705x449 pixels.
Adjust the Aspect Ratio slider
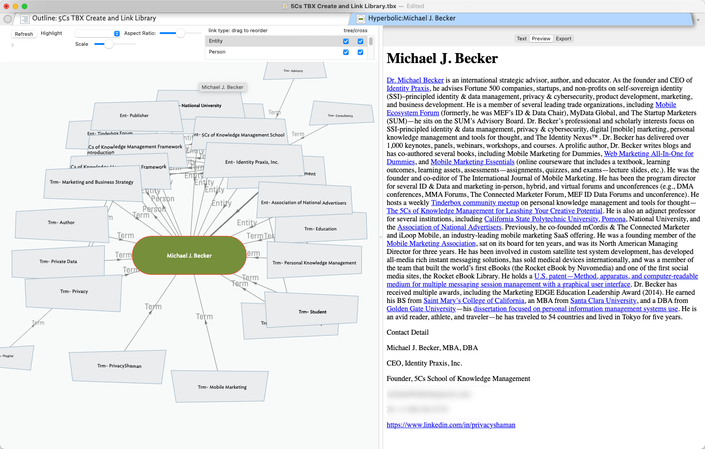tap(180, 33)
